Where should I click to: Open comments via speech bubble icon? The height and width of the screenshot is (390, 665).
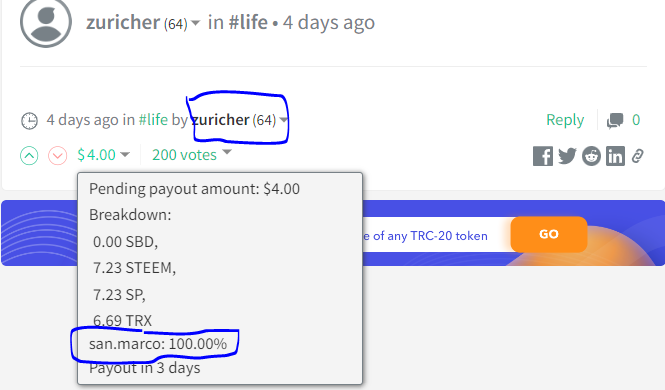[615, 120]
